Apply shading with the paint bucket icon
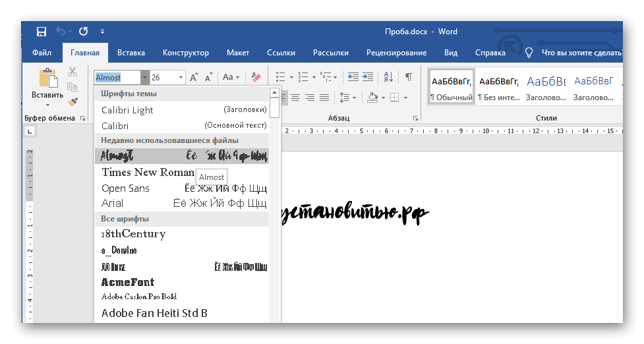The image size is (644, 344). tap(372, 98)
